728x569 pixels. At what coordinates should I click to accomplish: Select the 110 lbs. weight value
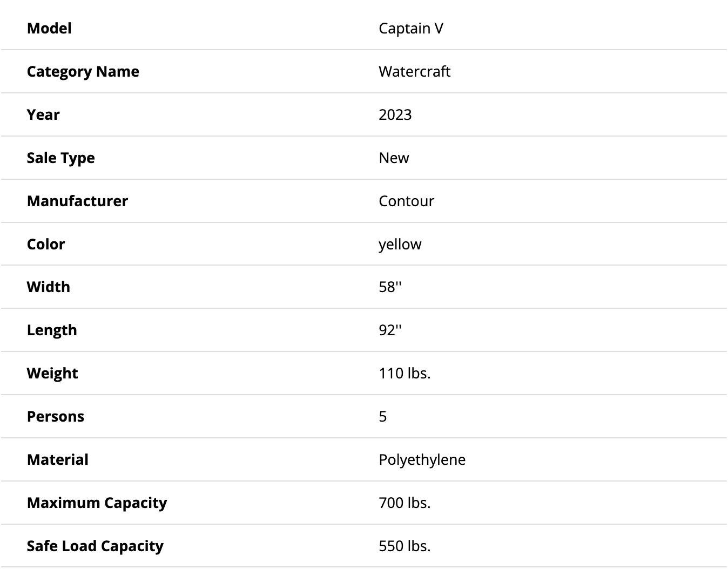click(405, 373)
